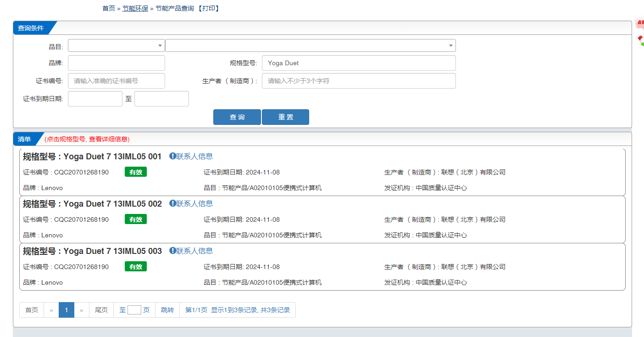Screen dimensions: 644x337
Task: Click the info icon beside model 003 联系人信息
Action: pyautogui.click(x=172, y=251)
